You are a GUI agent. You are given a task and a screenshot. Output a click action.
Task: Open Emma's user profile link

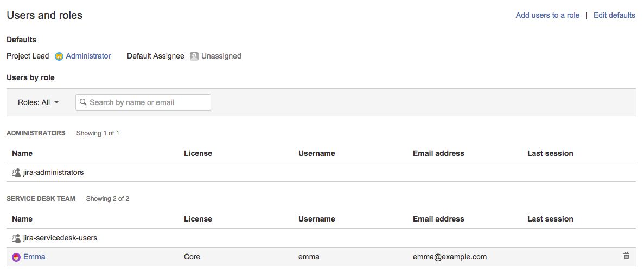[35, 257]
